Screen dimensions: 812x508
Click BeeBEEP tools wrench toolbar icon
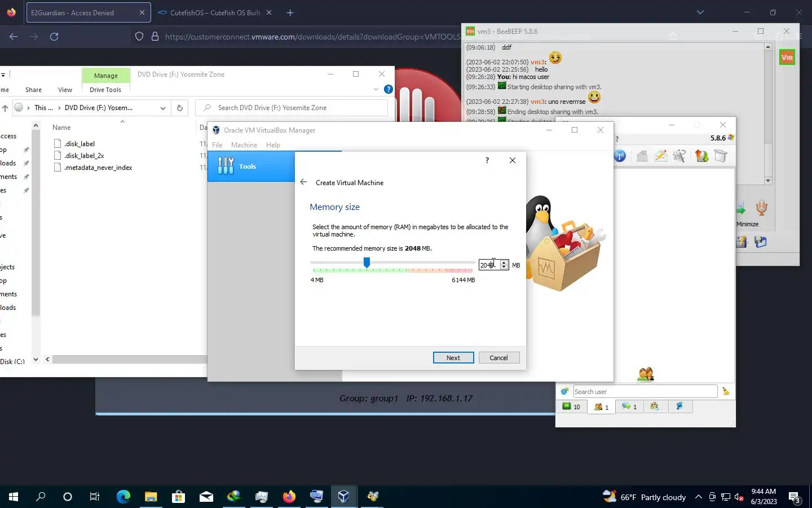click(679, 156)
